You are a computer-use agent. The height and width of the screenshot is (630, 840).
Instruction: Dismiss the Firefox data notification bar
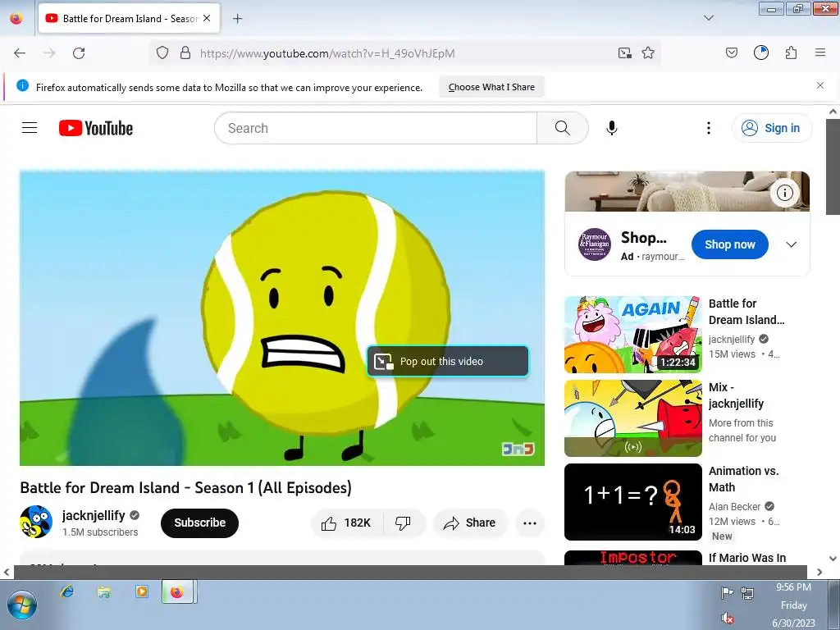point(820,85)
